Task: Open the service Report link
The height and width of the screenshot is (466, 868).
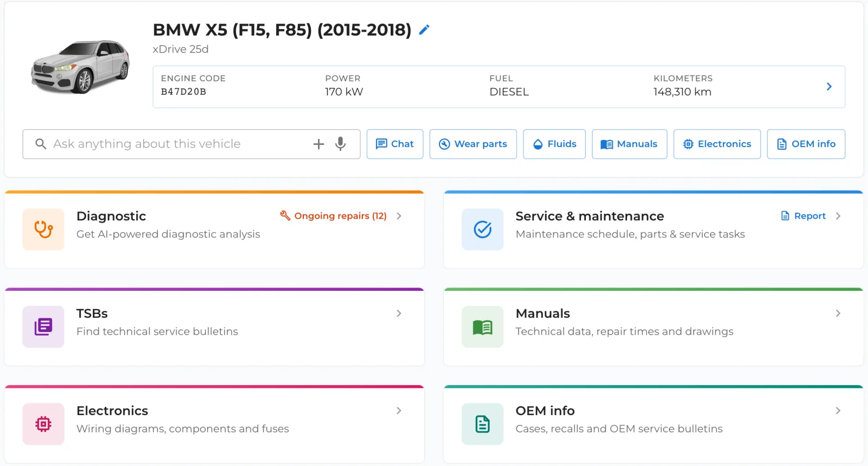Action: tap(803, 216)
